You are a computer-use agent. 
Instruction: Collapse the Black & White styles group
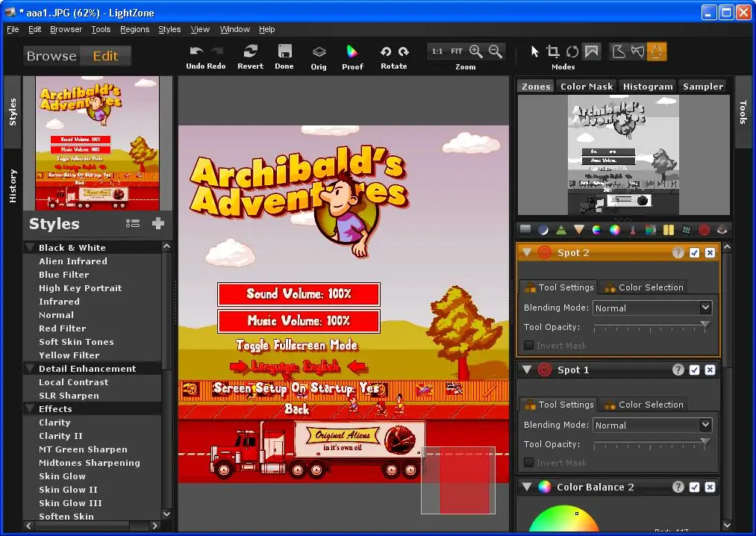[x=29, y=248]
